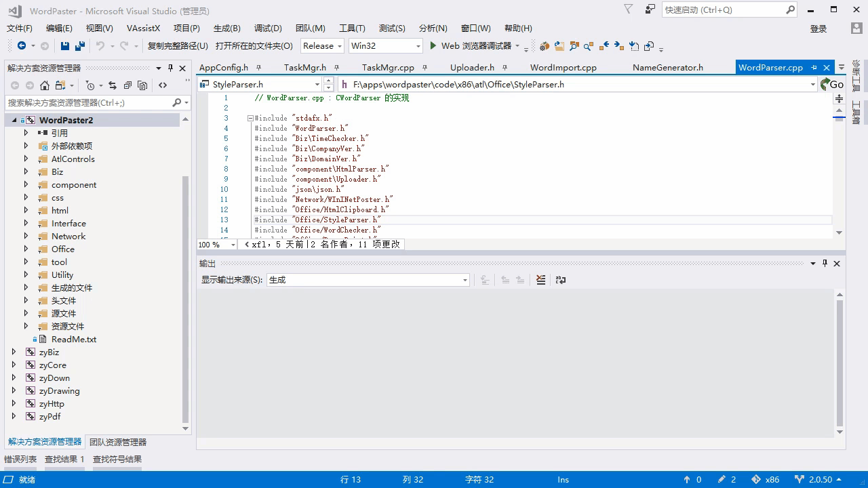The image size is (868, 488).
Task: Click the Home icon in Solution Explorer
Action: tap(45, 85)
